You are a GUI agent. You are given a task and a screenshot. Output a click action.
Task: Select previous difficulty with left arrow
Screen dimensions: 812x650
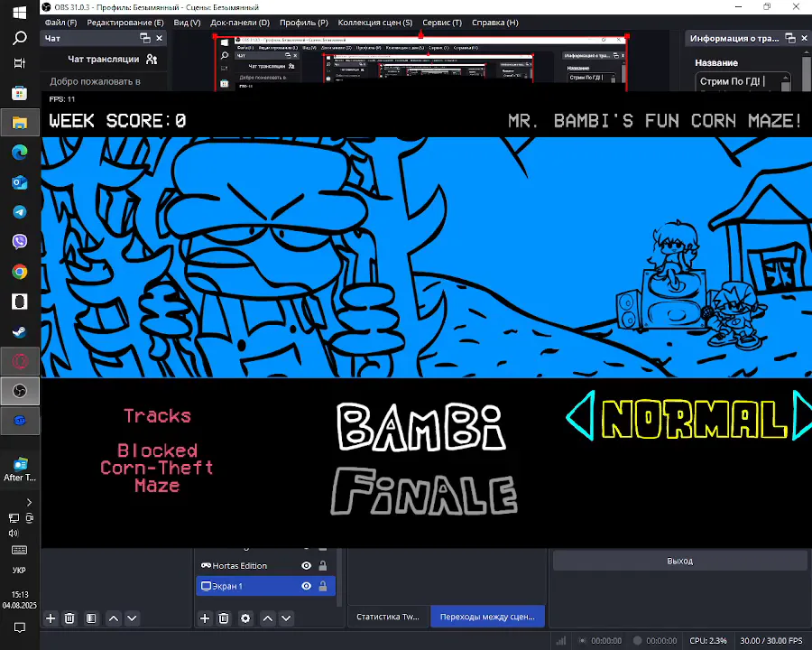point(579,416)
